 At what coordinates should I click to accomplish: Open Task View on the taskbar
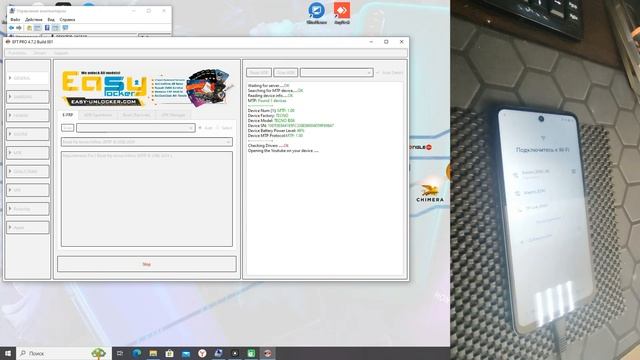pyautogui.click(x=120, y=353)
